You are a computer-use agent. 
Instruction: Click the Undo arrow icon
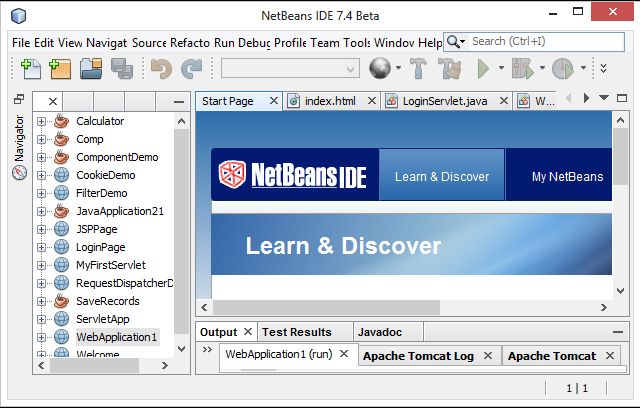click(161, 69)
